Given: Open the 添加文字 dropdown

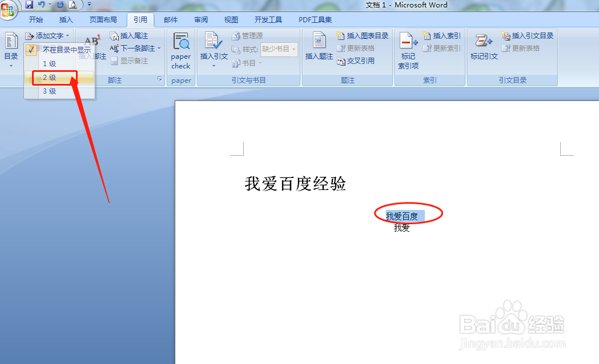Looking at the screenshot, I should point(47,36).
